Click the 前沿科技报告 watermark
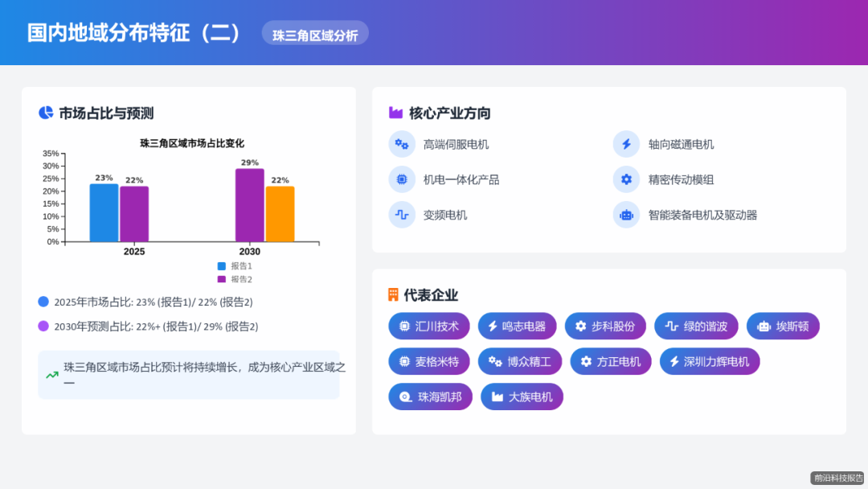 838,479
